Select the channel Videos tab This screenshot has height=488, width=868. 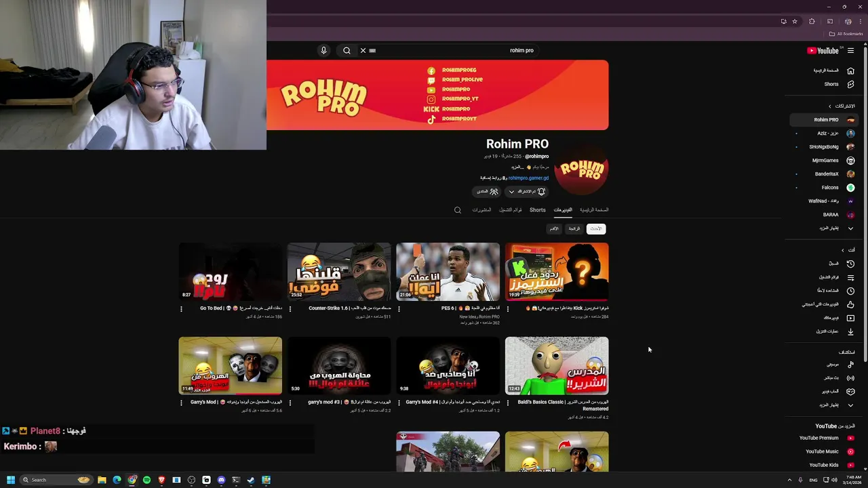[x=563, y=210]
